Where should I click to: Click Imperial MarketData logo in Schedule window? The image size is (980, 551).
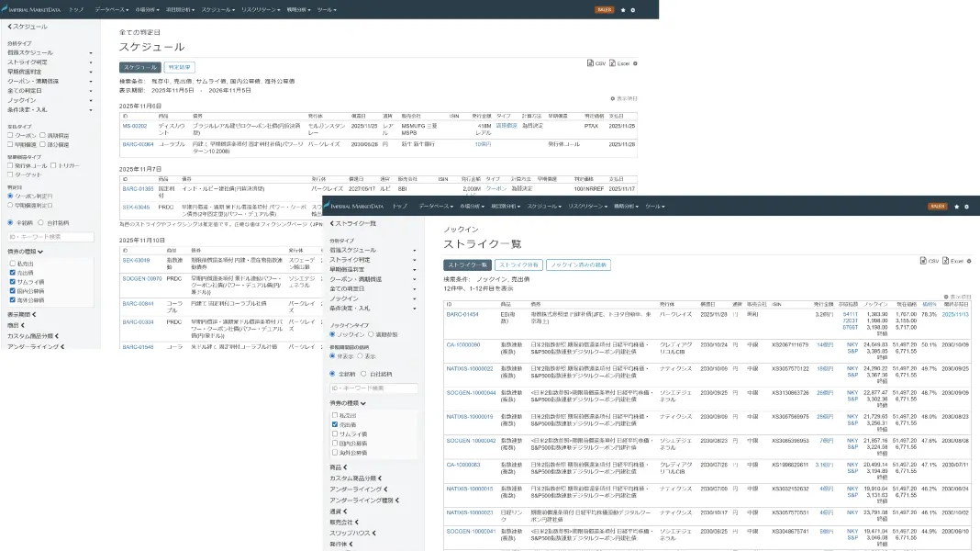[30, 9]
